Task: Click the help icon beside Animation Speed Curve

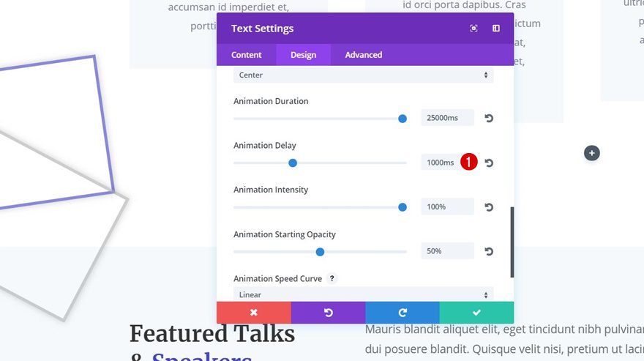Action: (332, 279)
